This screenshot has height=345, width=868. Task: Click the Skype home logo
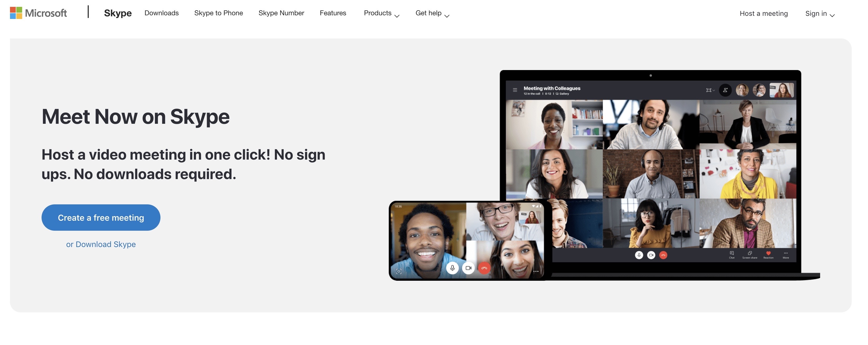coord(117,13)
